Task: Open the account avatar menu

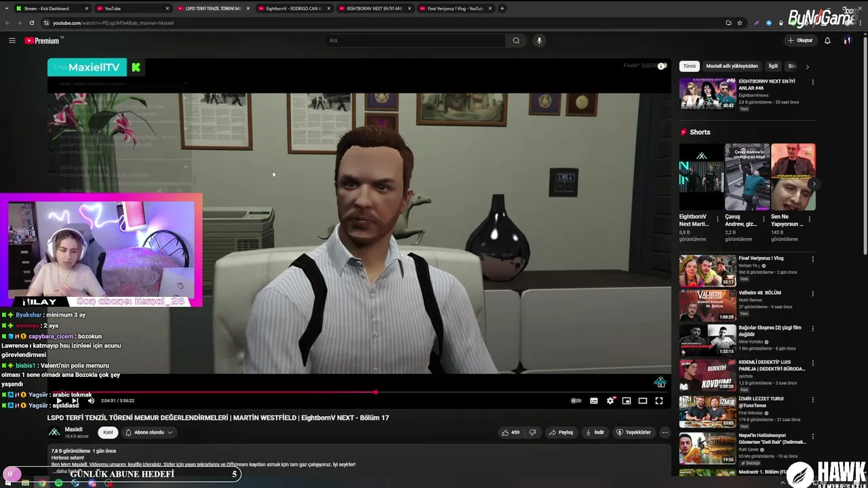Action: 847,41
